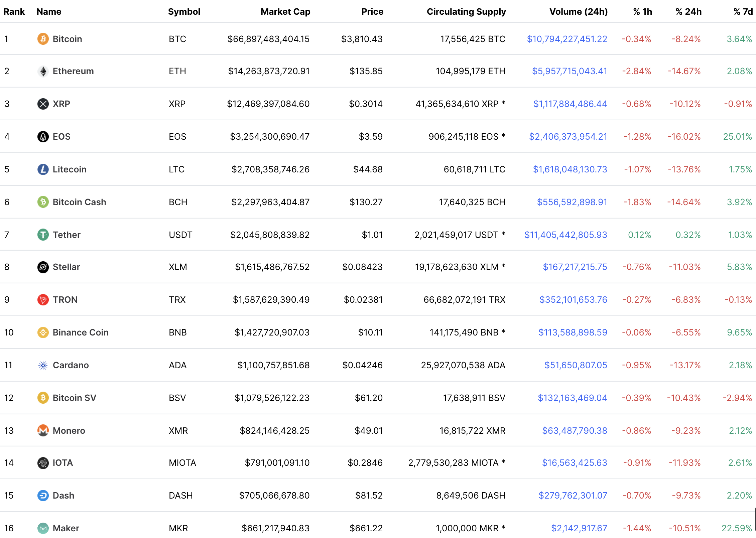The image size is (756, 538).
Task: Open the TRON name link
Action: (x=65, y=300)
